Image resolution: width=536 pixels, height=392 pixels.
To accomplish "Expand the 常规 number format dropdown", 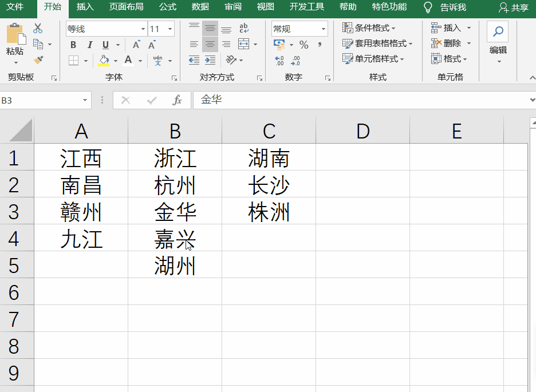I will pos(323,29).
